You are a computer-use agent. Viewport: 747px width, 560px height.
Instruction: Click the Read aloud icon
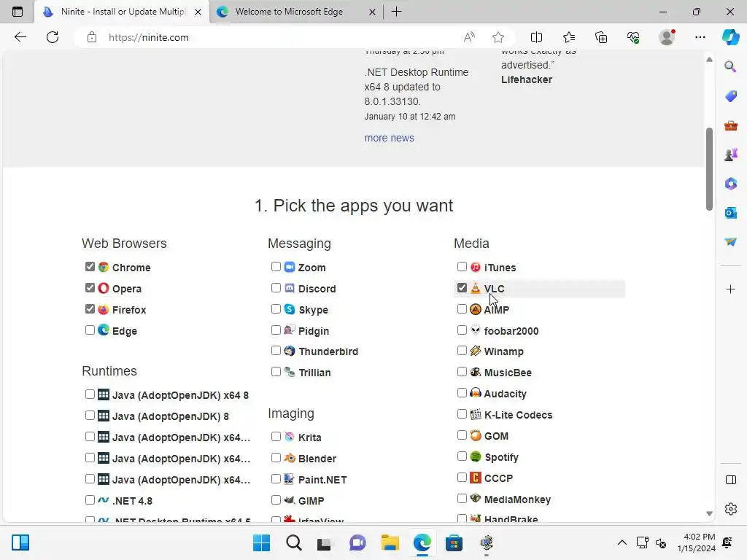coord(469,37)
